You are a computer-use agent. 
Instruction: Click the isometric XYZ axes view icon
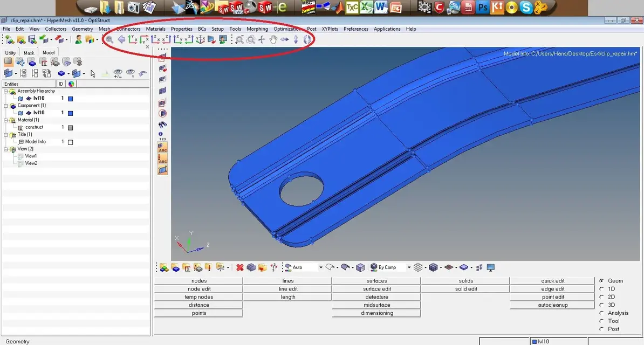point(200,39)
